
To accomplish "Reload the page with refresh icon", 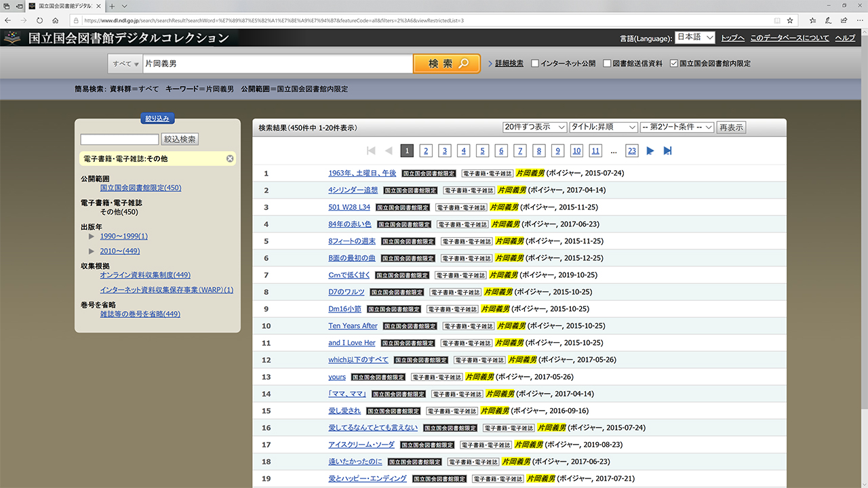I will click(39, 20).
